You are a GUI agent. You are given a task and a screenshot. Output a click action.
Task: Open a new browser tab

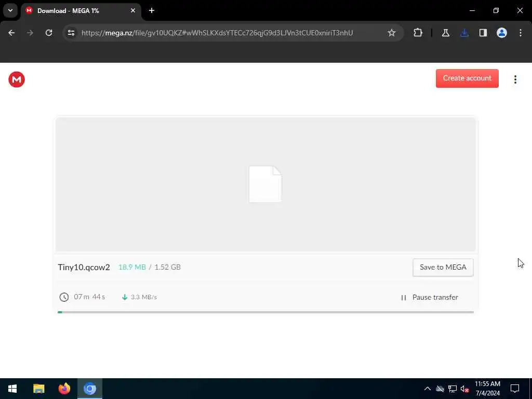tap(152, 10)
